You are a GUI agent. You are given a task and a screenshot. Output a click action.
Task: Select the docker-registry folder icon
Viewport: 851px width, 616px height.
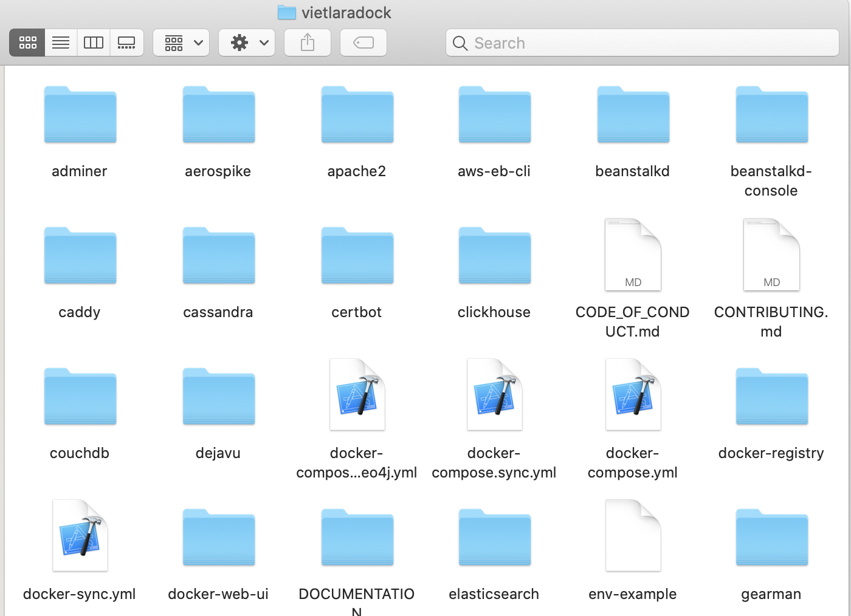click(772, 396)
